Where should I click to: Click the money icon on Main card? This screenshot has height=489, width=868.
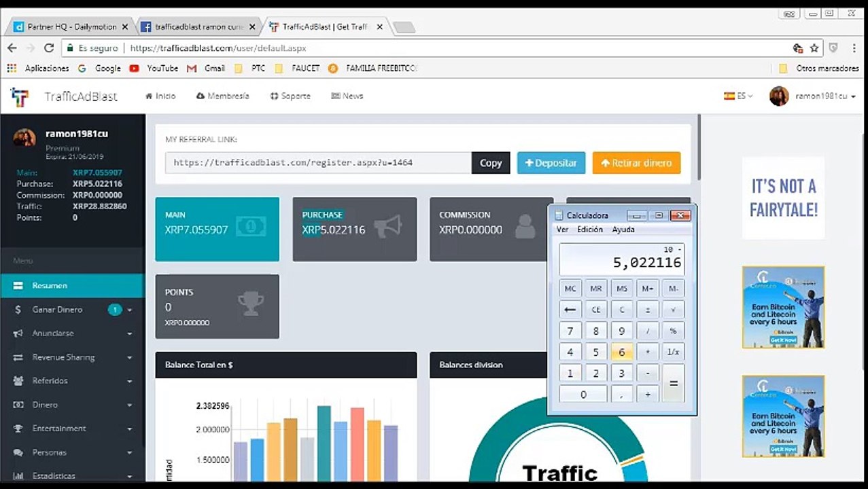(x=251, y=227)
